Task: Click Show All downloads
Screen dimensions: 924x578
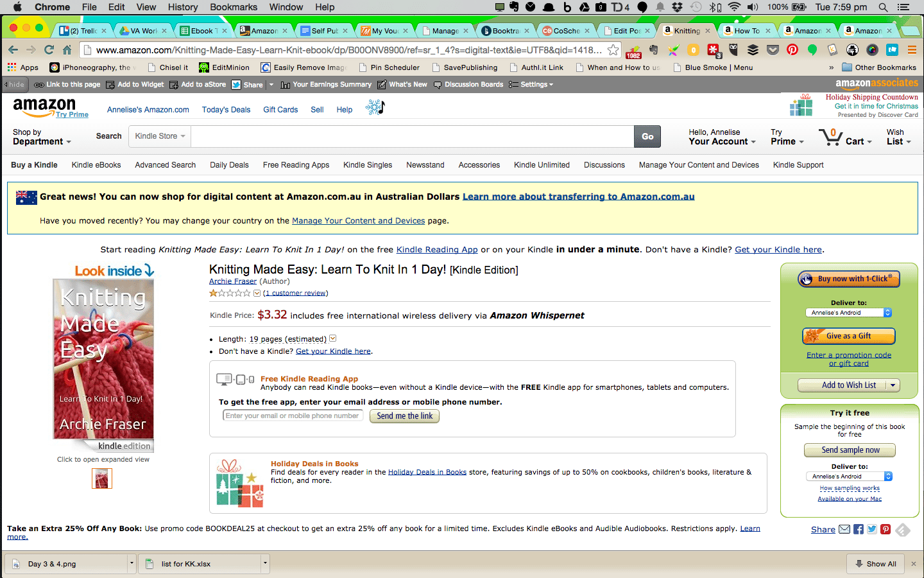Action: [x=876, y=564]
